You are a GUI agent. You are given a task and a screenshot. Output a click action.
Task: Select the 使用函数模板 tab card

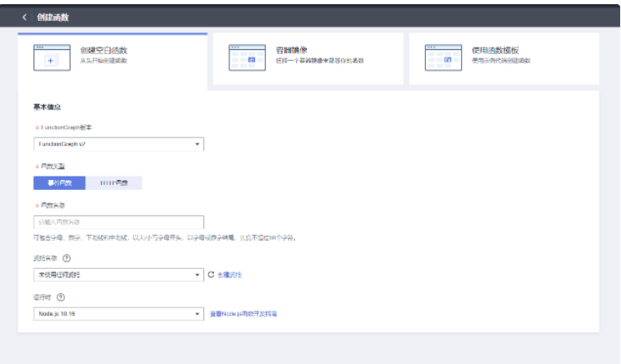point(503,58)
